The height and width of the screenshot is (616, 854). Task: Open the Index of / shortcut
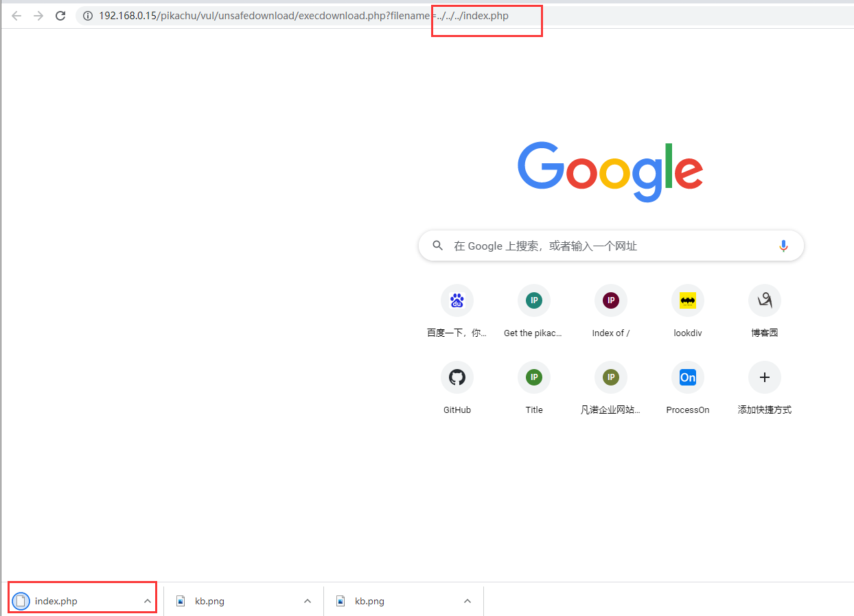pos(610,300)
